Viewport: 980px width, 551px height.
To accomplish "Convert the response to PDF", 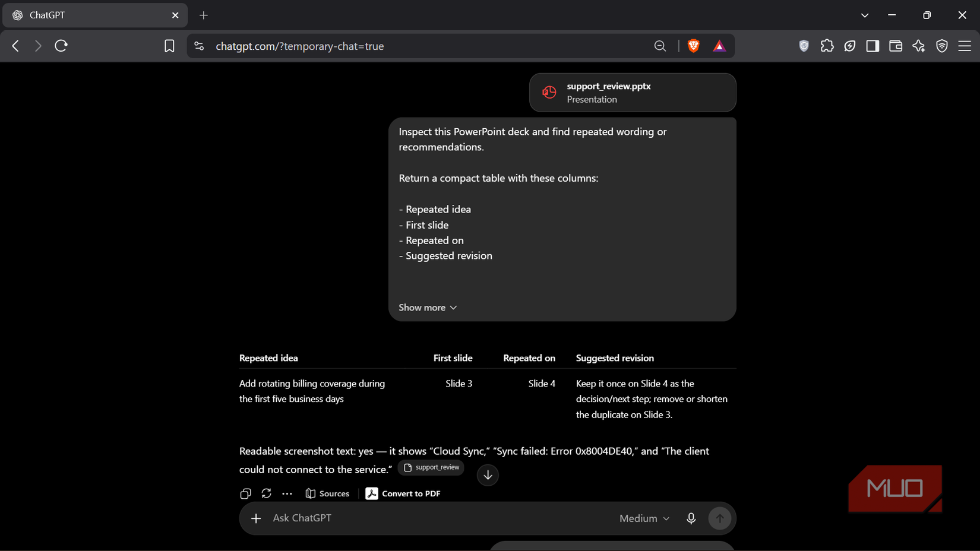I will (403, 493).
